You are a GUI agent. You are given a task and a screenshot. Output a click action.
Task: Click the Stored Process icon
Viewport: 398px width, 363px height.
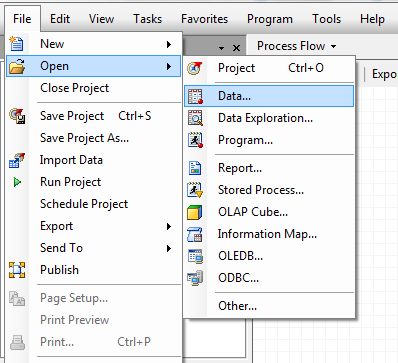click(195, 190)
